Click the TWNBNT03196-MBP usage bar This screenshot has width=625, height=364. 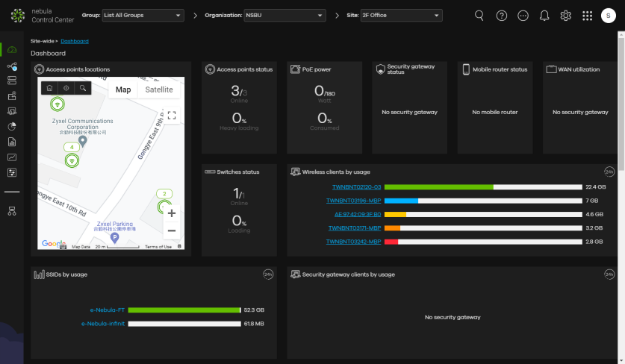click(484, 201)
